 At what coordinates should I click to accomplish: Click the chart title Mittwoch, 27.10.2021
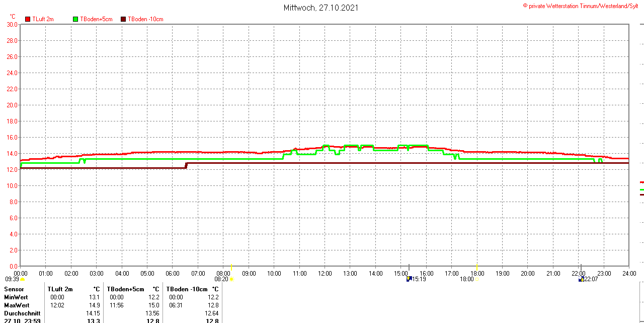click(x=321, y=8)
